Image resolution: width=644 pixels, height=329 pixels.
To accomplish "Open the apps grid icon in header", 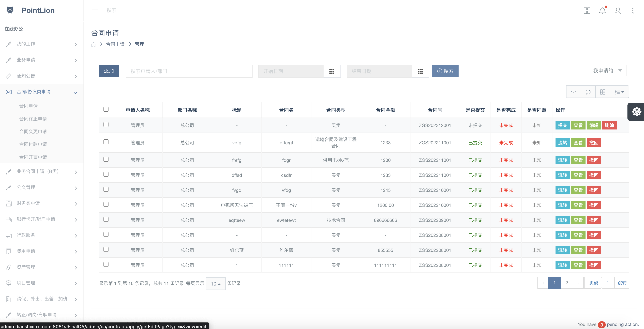I will [x=587, y=11].
